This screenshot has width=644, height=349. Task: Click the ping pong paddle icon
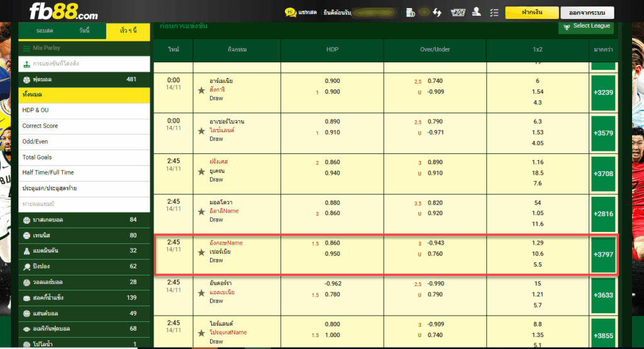click(x=26, y=267)
